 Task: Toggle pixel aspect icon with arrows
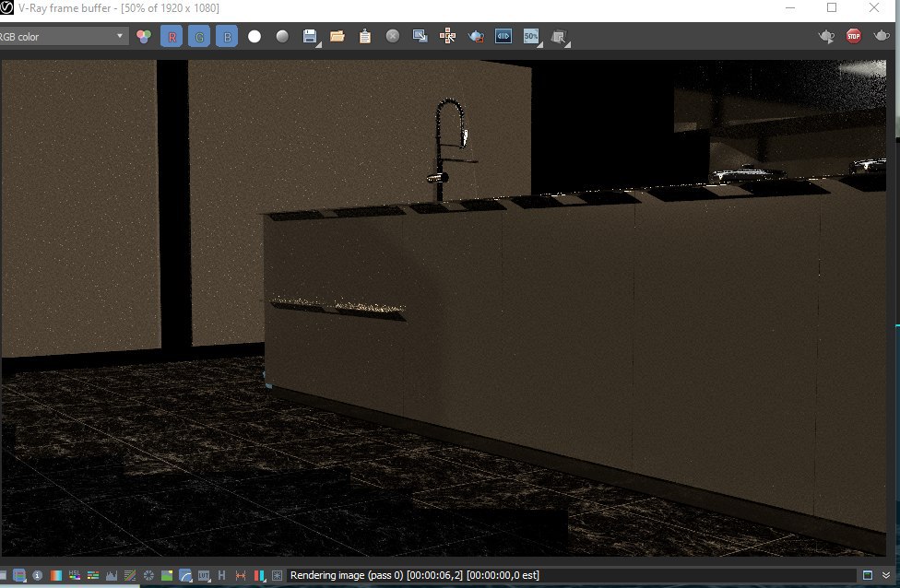pyautogui.click(x=241, y=575)
